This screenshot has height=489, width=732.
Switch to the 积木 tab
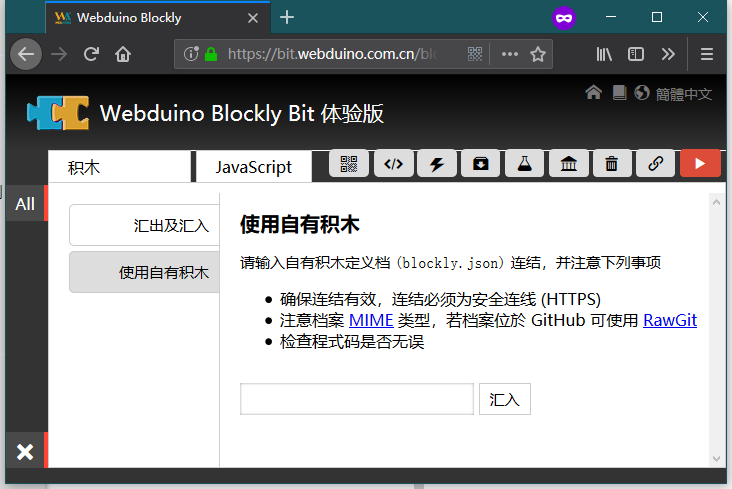[x=120, y=167]
